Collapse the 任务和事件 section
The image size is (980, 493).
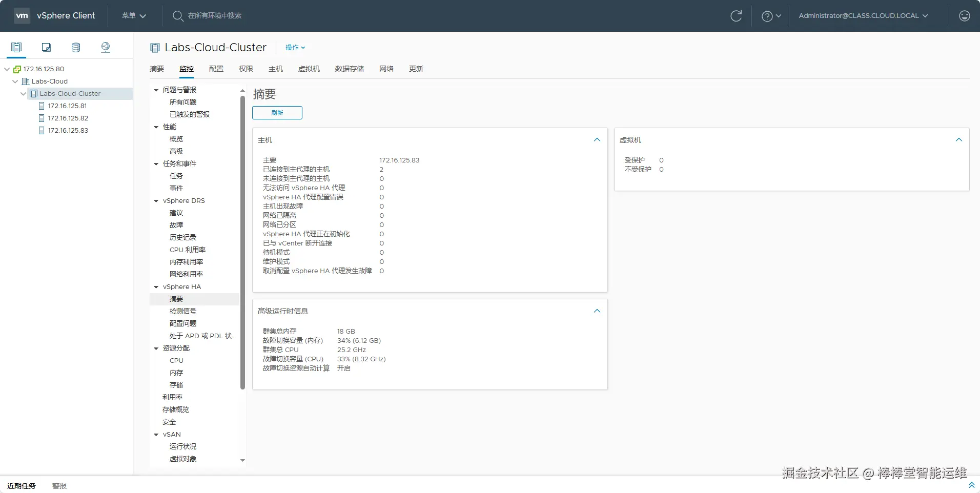coord(156,164)
